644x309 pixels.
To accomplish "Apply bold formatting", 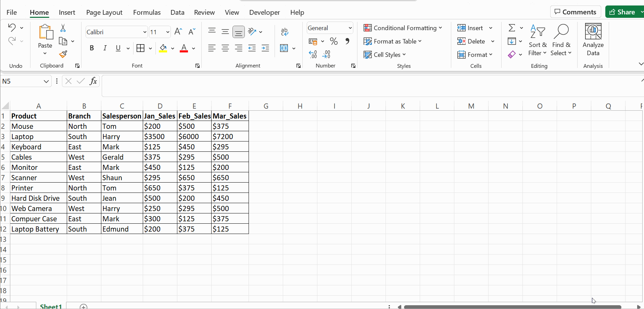I will (91, 48).
